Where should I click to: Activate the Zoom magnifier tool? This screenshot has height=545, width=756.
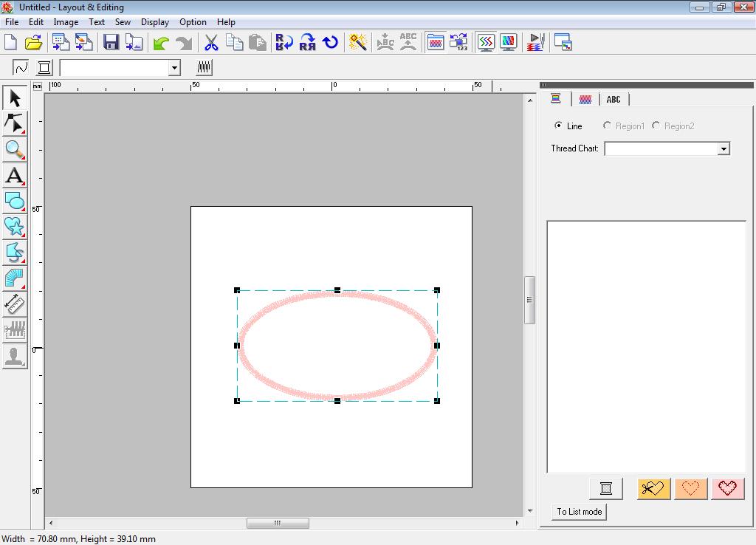pos(15,149)
